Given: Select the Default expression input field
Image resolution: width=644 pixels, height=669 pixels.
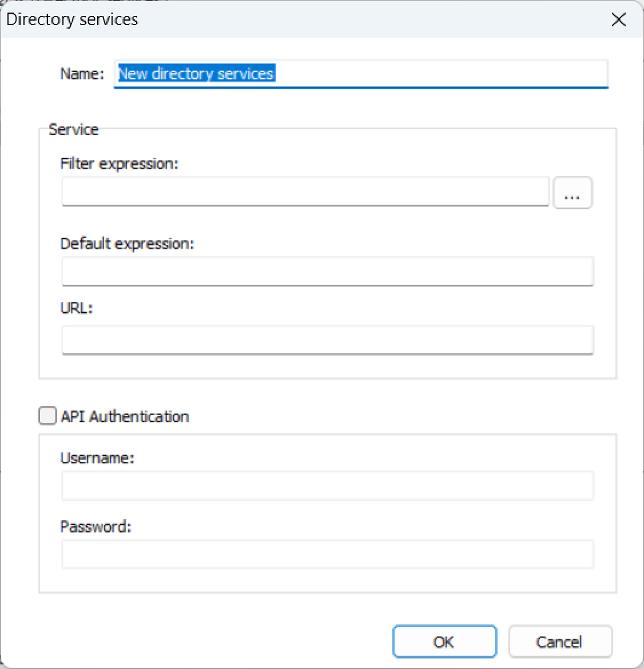Looking at the screenshot, I should (327, 272).
